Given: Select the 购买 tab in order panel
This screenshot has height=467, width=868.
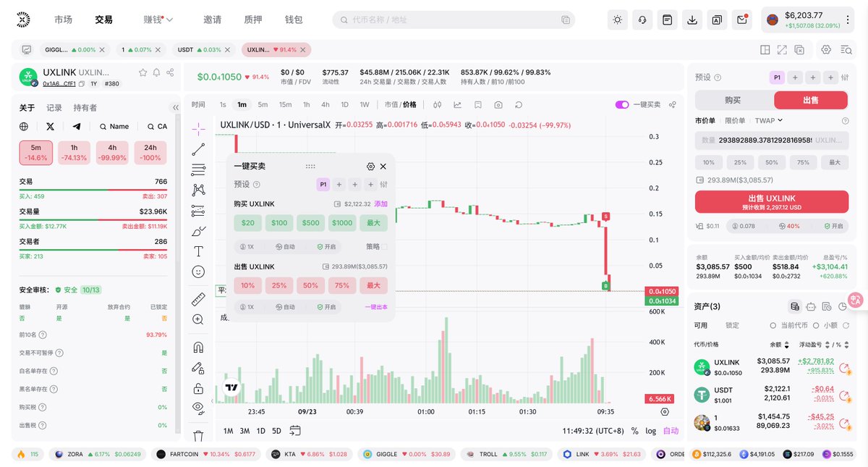Looking at the screenshot, I should [x=733, y=100].
